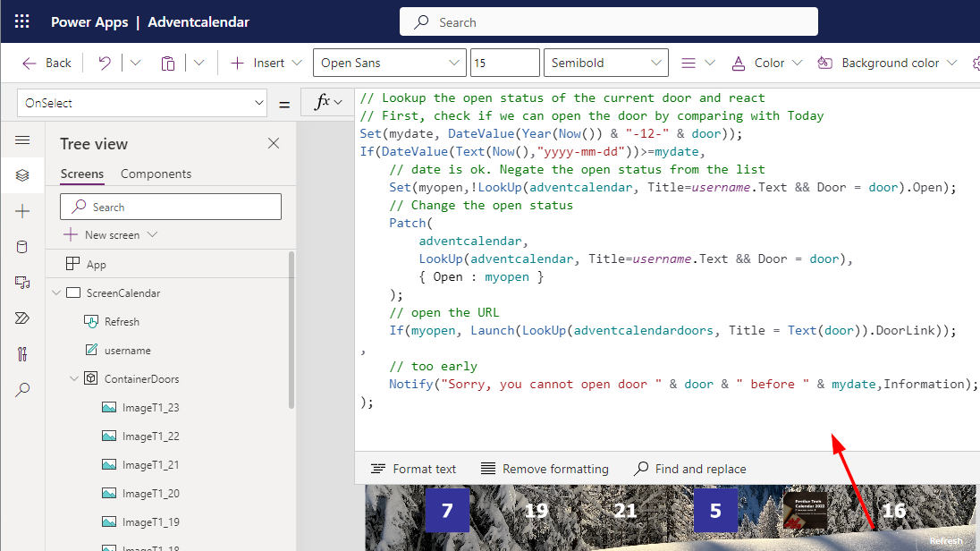Open the app launcher waffle menu

tap(22, 21)
